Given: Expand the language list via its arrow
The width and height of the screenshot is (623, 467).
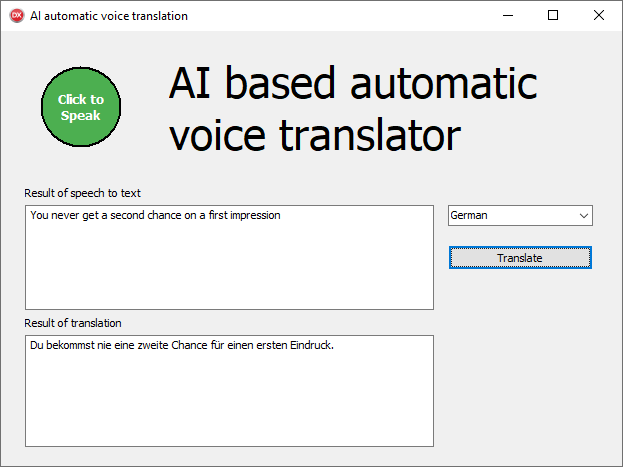Looking at the screenshot, I should coord(583,215).
